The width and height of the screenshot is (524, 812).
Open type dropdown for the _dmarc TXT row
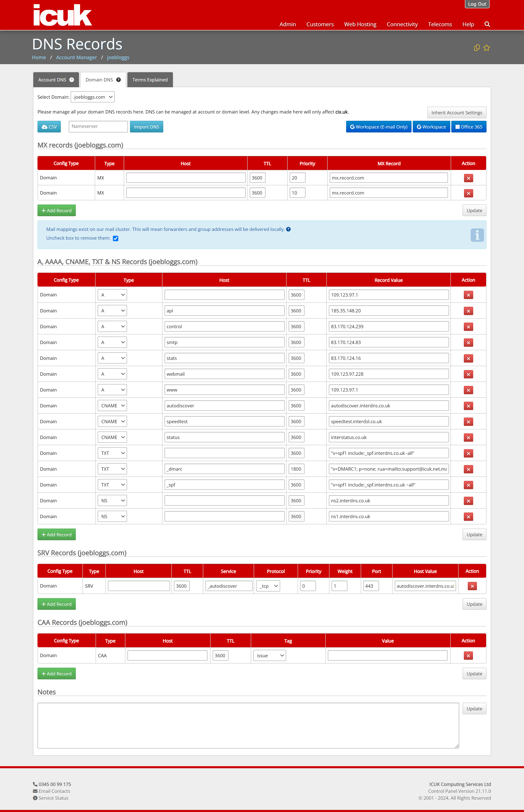(112, 469)
